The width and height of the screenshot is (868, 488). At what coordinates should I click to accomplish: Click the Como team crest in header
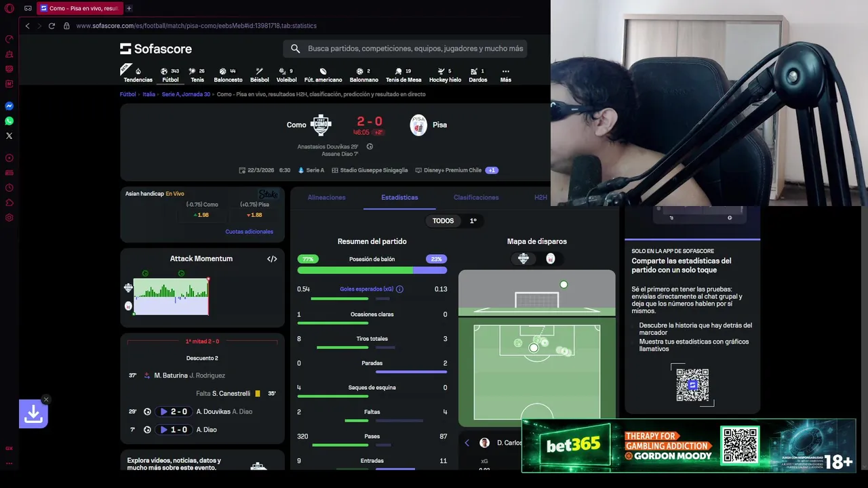321,125
